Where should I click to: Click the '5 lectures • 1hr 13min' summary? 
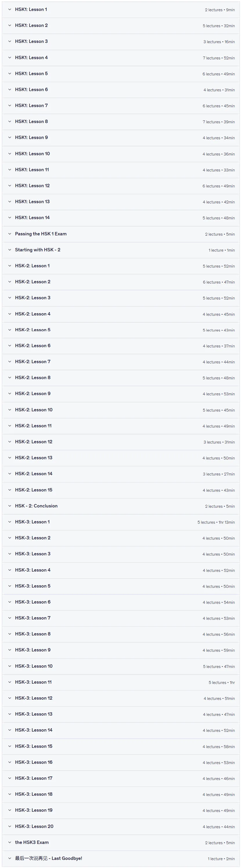coord(216,522)
